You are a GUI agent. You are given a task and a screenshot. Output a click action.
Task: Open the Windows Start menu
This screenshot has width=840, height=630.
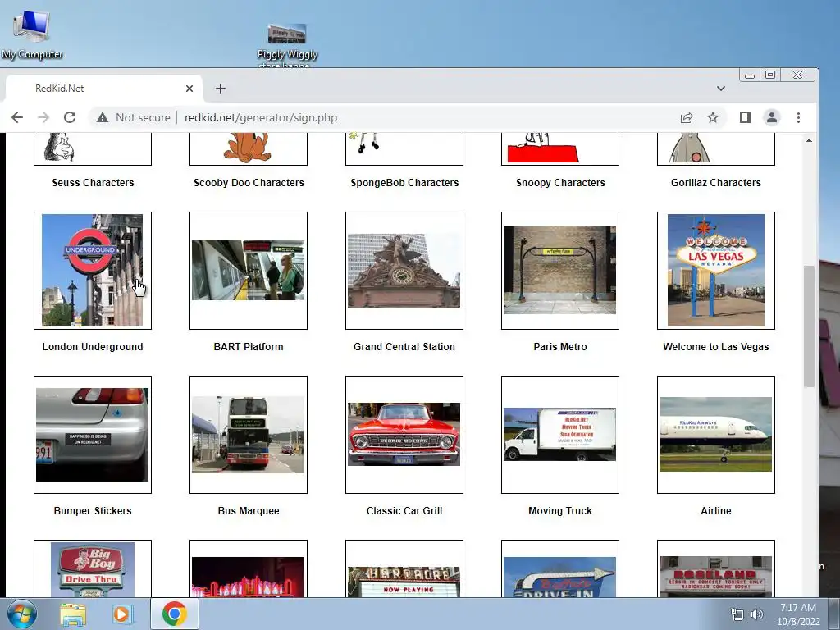[22, 614]
